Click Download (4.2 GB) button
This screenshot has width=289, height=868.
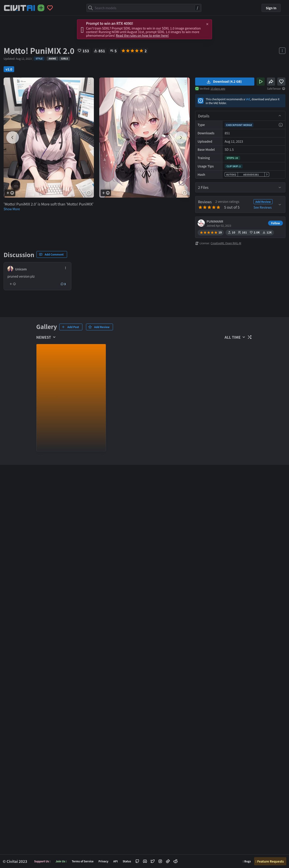coord(225,82)
